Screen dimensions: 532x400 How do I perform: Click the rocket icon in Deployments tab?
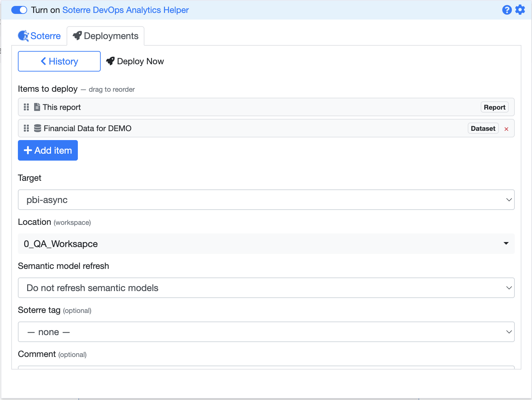pyautogui.click(x=77, y=36)
